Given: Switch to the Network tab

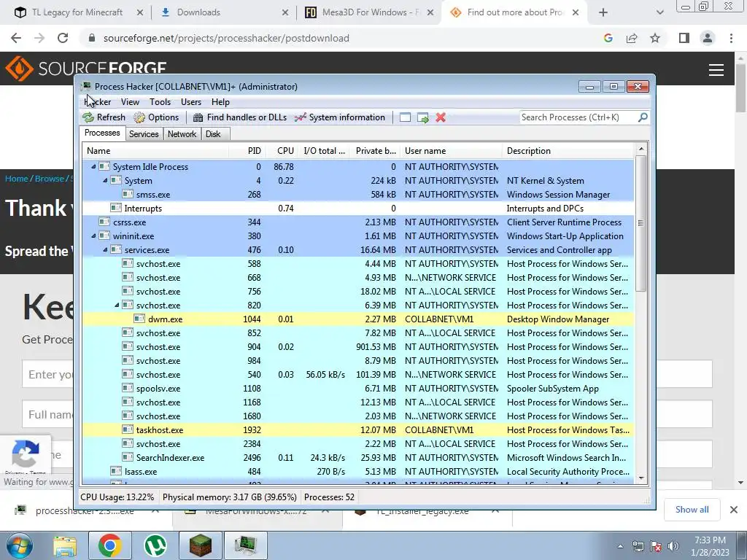Looking at the screenshot, I should click(182, 134).
